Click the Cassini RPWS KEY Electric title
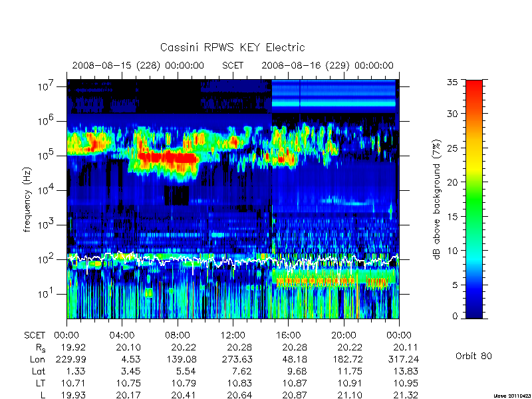This screenshot has height=399, width=532. click(x=232, y=47)
